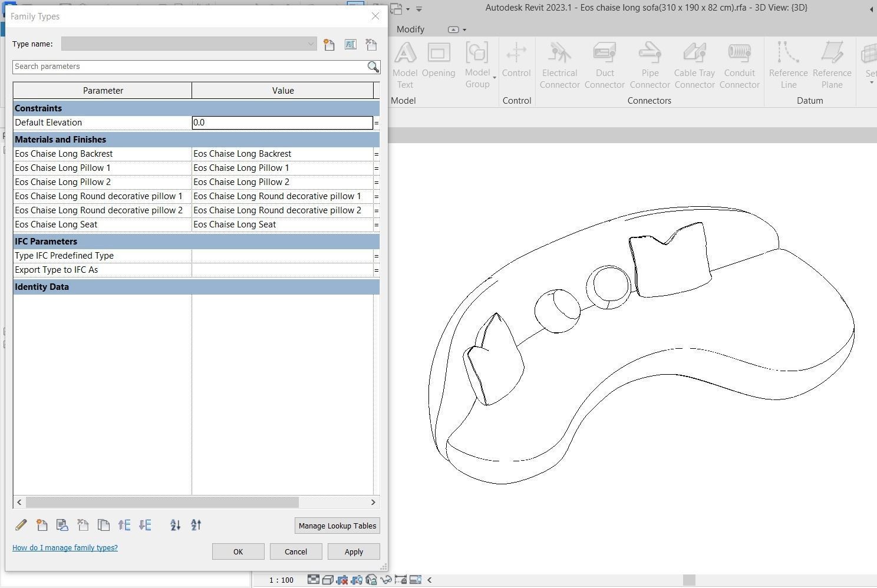877x588 pixels.
Task: Click the Identity Data group header
Action: (x=196, y=287)
